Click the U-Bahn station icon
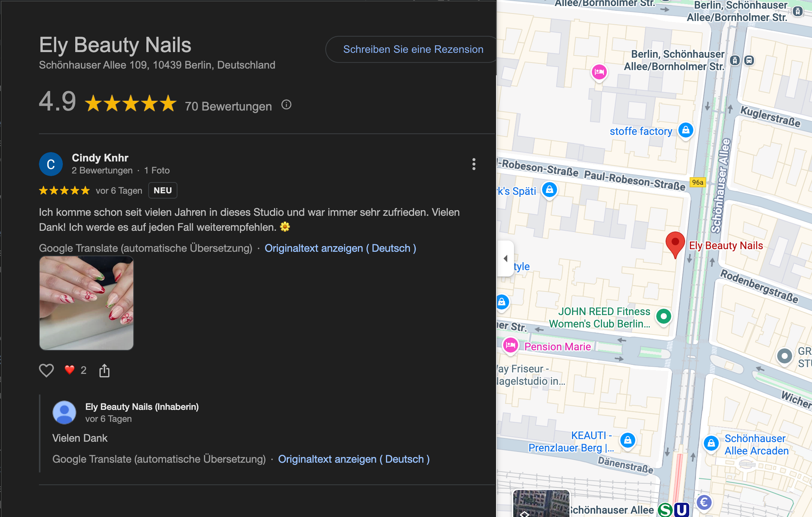Viewport: 812px width, 517px height. (682, 510)
